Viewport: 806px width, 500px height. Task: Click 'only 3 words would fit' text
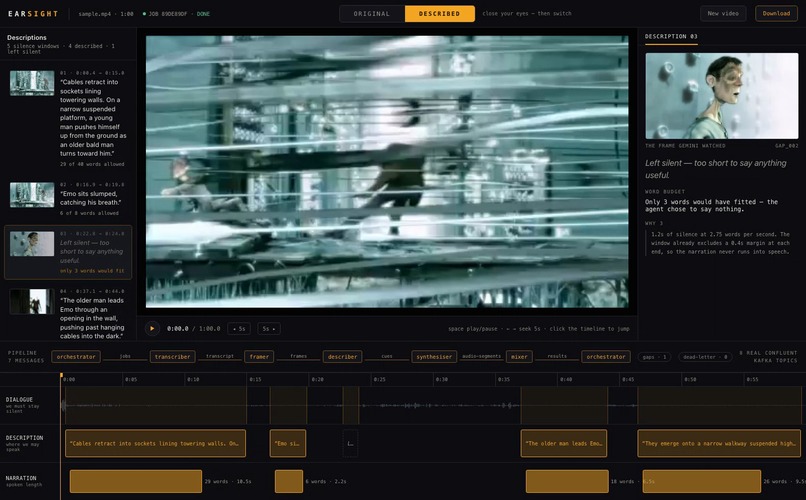point(92,271)
